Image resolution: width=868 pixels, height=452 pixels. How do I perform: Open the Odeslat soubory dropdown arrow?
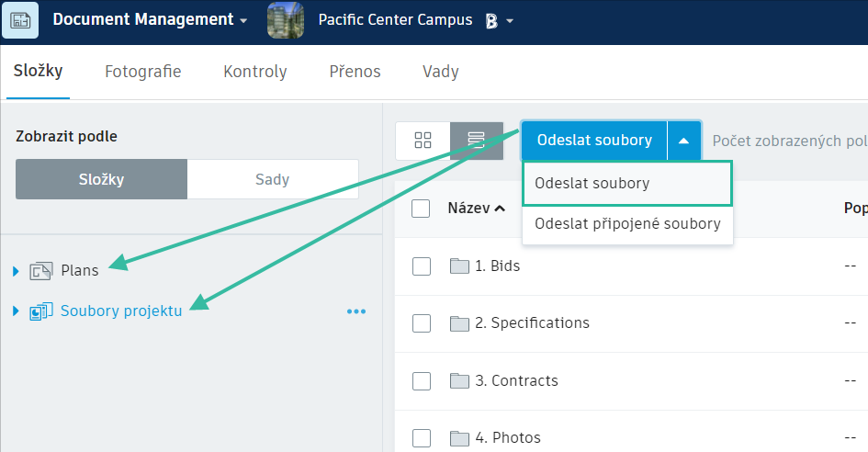(683, 141)
